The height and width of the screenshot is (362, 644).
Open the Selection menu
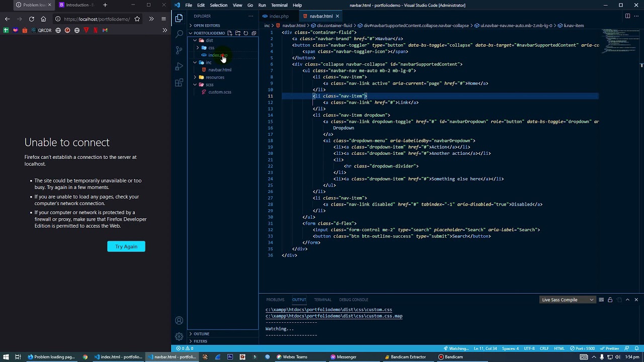tap(218, 5)
